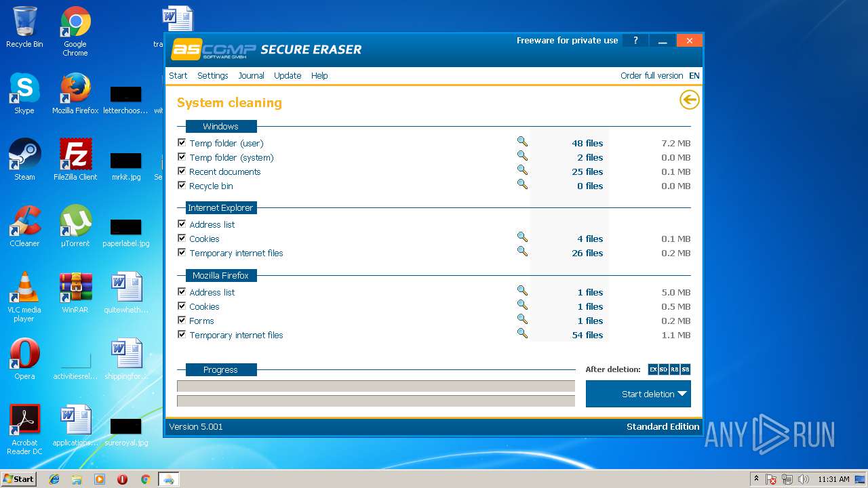
Task: Open the Mozilla Firefox desktop shortcut
Action: pyautogui.click(x=75, y=94)
